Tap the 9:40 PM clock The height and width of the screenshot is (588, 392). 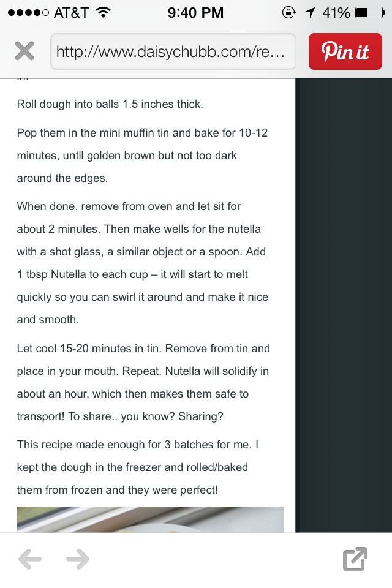[x=195, y=13]
